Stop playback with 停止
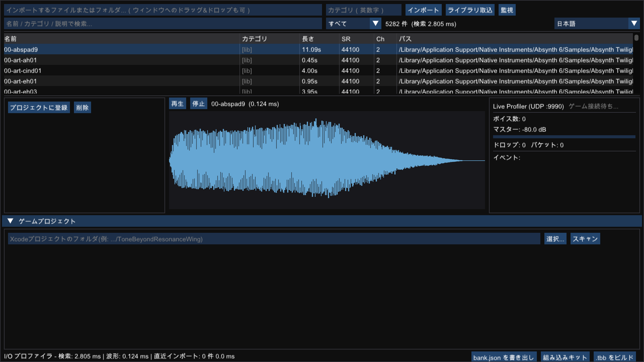This screenshot has width=644, height=362. tap(199, 104)
